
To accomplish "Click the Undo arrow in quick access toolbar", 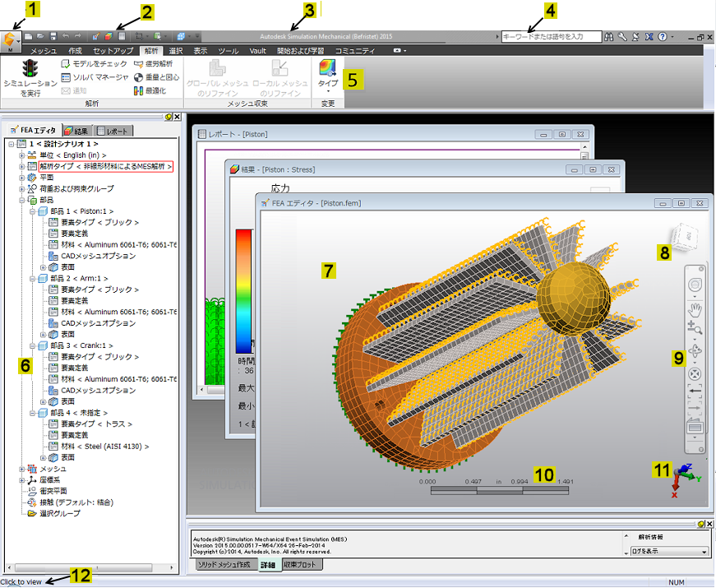I will click(x=66, y=36).
